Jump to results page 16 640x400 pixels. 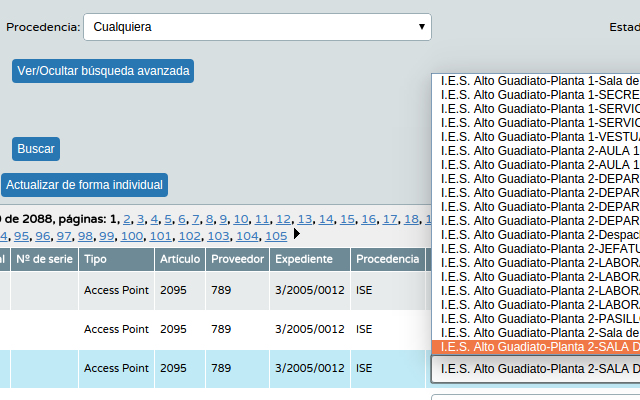pos(368,219)
